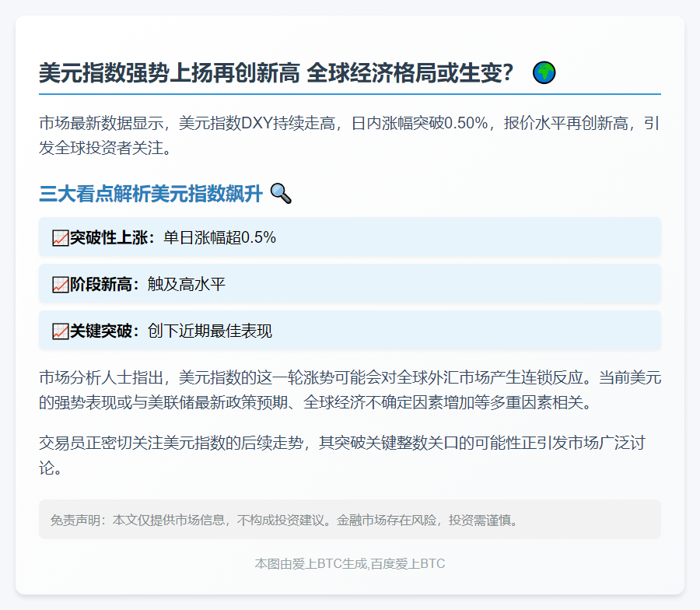Click the globe emoji in the headline

point(544,73)
